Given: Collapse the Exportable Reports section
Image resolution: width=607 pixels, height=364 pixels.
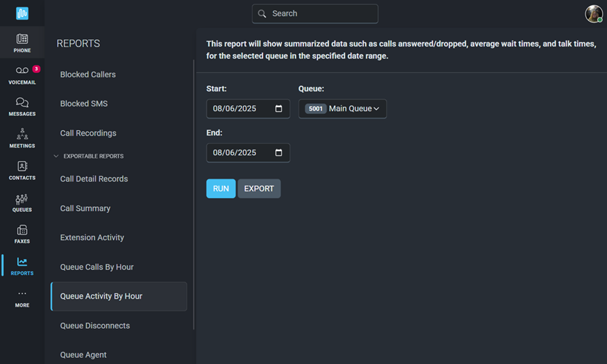Looking at the screenshot, I should pyautogui.click(x=56, y=156).
